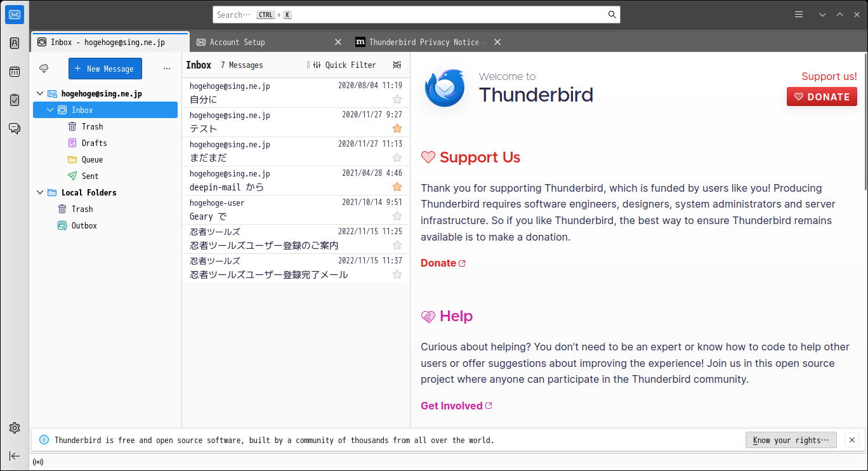Screen dimensions: 868x471
Task: Open the Chat space
Action: point(15,129)
